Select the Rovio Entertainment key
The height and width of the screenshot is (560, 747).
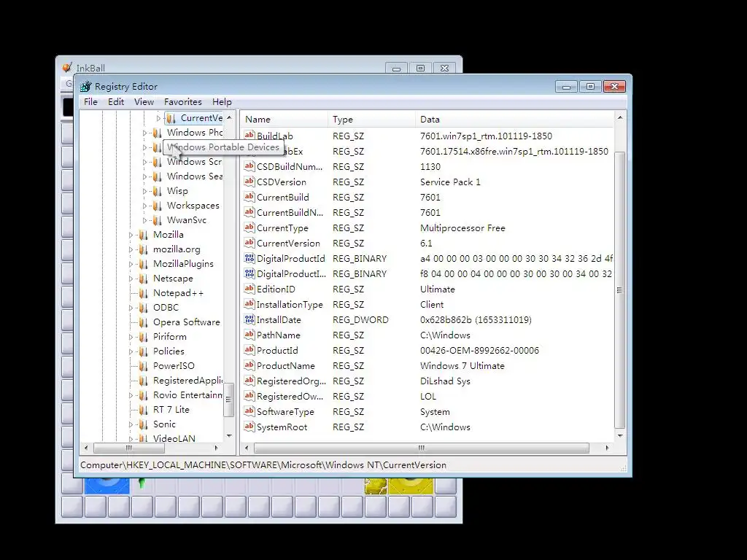click(187, 394)
